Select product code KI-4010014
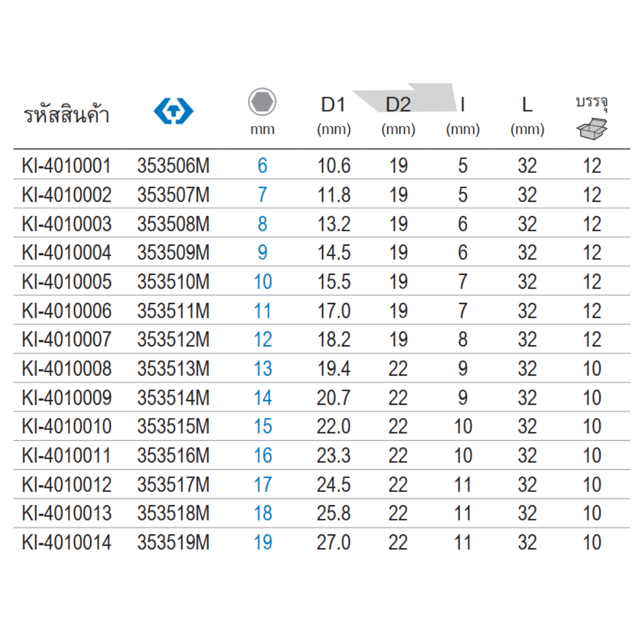The image size is (644, 644). pyautogui.click(x=67, y=543)
